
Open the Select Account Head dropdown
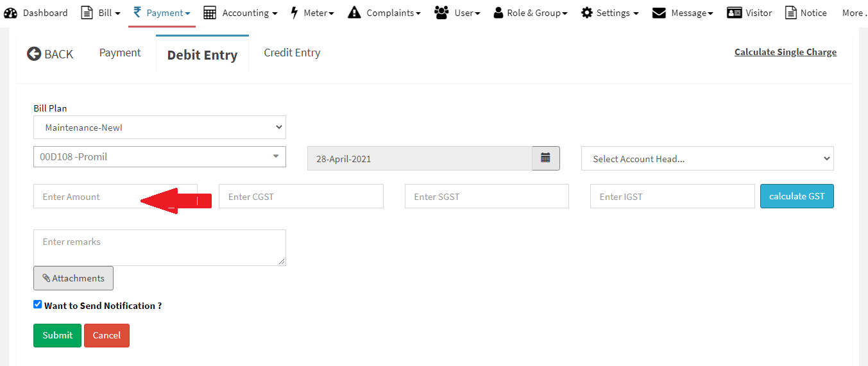click(x=707, y=159)
